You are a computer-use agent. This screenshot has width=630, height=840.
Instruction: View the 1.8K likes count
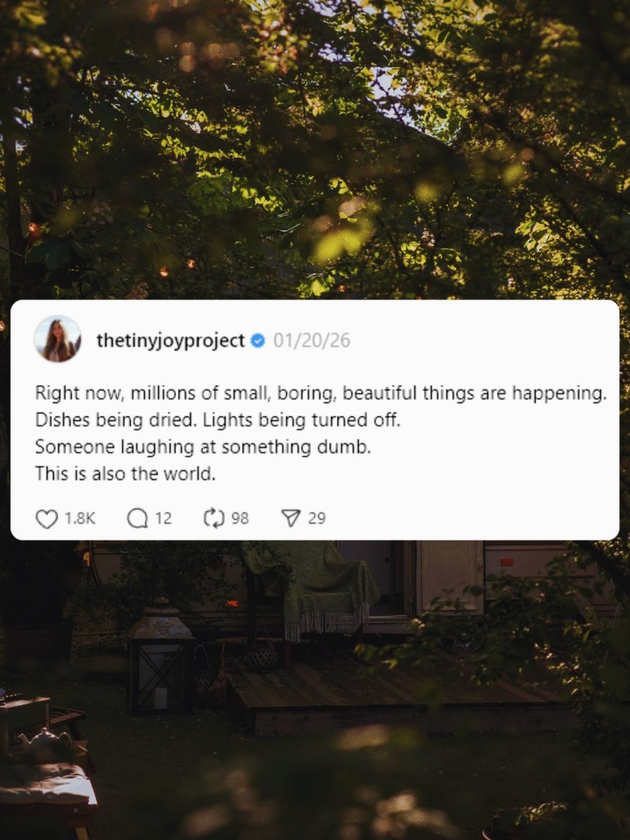click(x=80, y=518)
